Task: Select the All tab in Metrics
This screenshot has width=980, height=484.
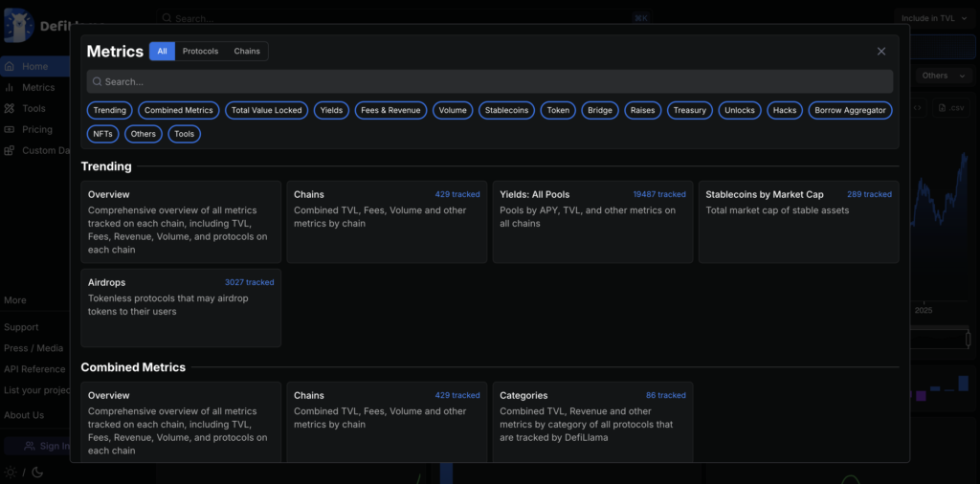Action: click(x=162, y=52)
